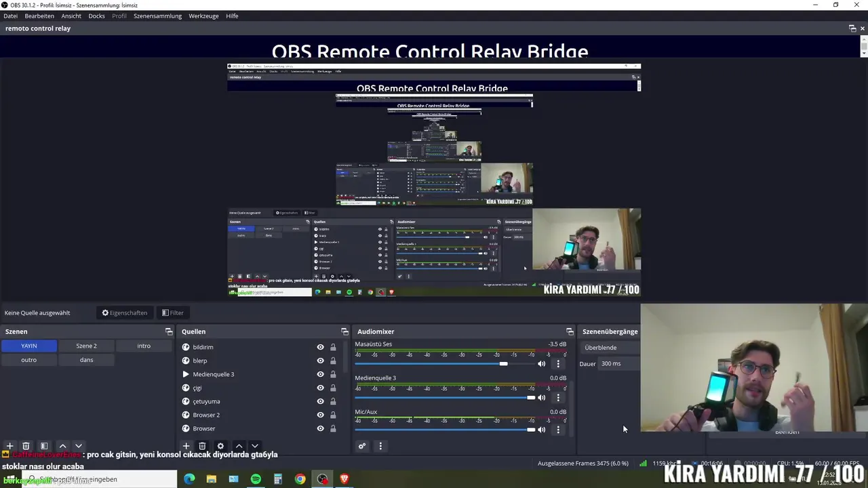Add a new source with the Quellen plus icon

coord(186,446)
